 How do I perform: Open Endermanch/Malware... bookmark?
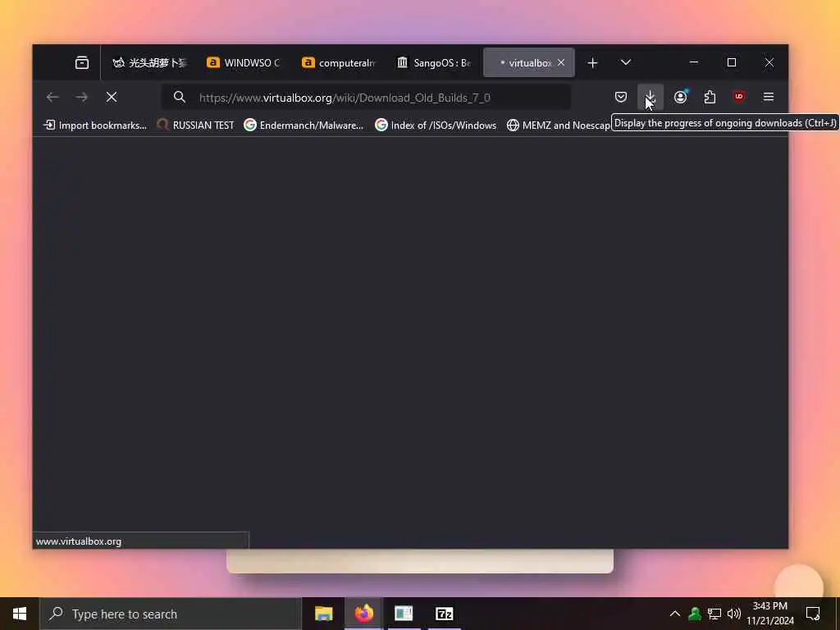[304, 125]
